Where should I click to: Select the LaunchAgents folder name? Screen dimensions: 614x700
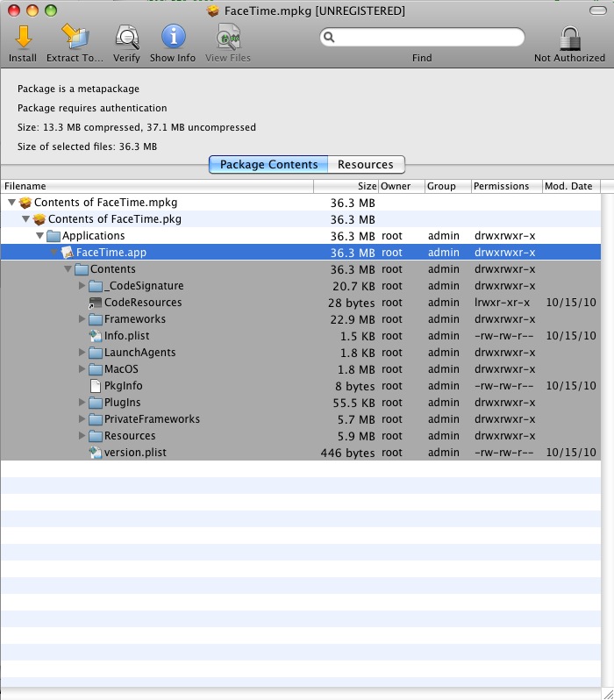[x=139, y=353]
